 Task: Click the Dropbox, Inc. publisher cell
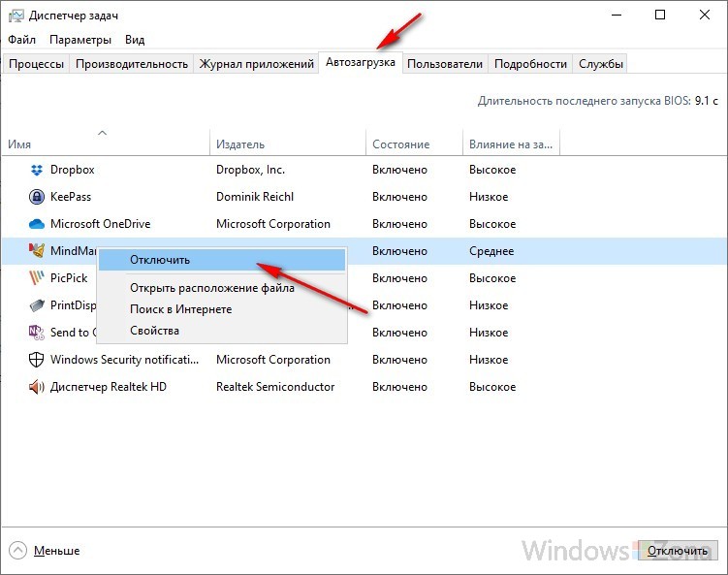click(250, 170)
